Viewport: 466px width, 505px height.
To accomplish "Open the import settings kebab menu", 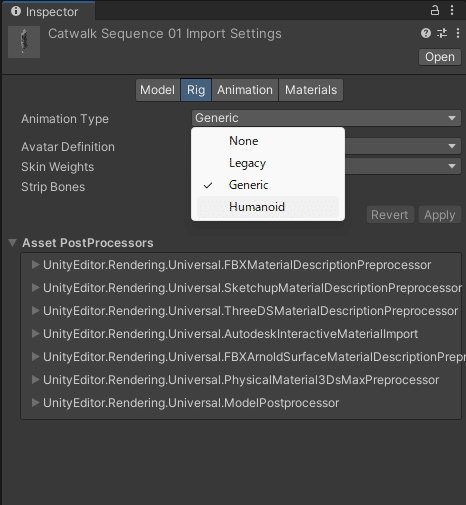I will (458, 33).
